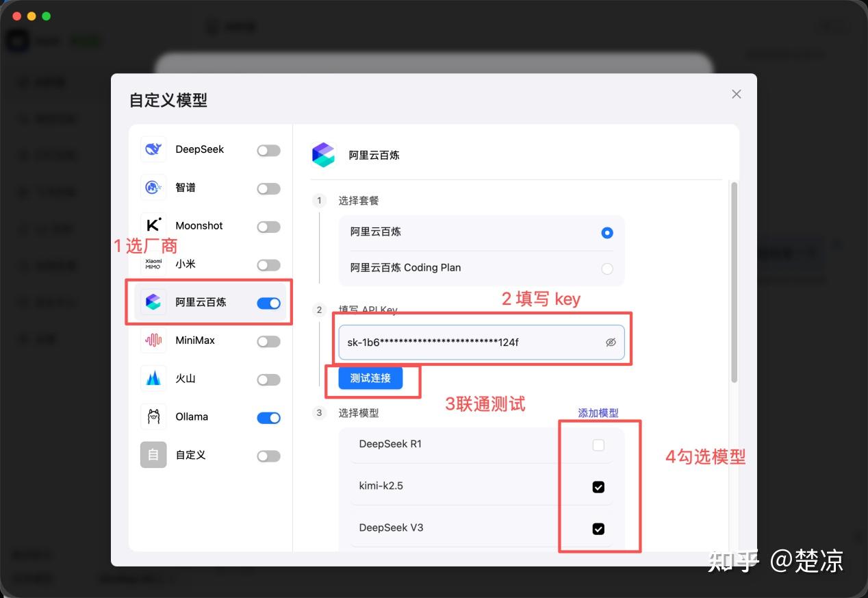868x598 pixels.
Task: Click the Xiaomi MIMO logo icon
Action: click(x=153, y=264)
